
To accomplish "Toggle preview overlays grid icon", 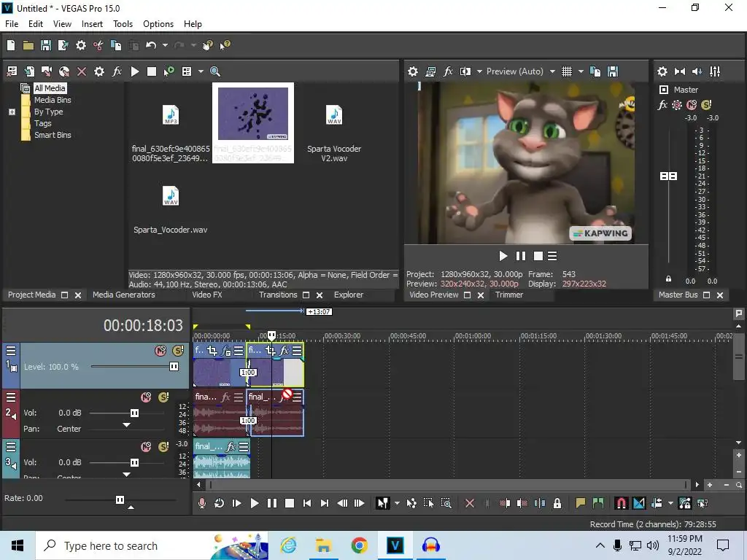I will coord(566,71).
